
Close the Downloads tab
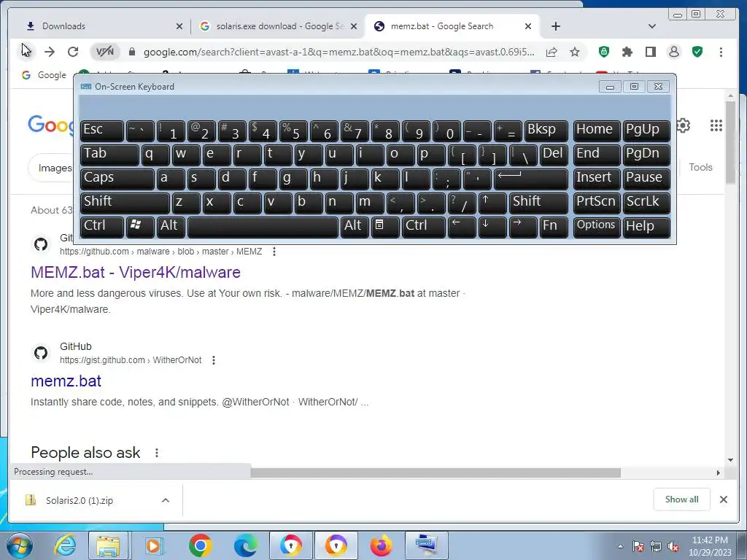coord(179,26)
